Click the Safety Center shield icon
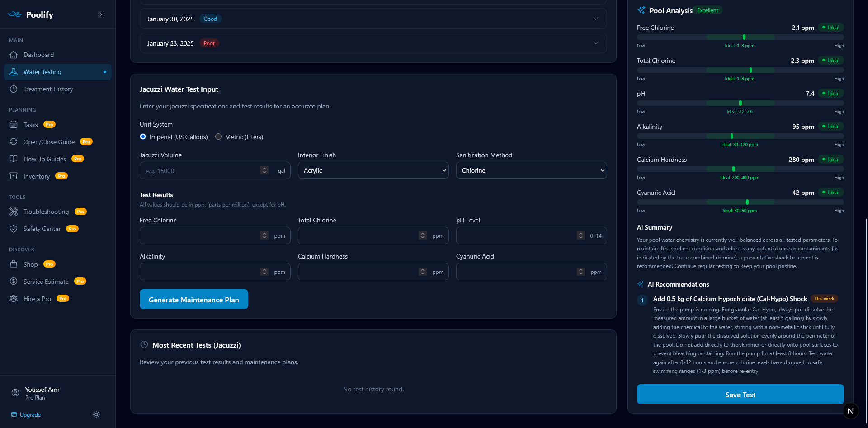 (x=14, y=229)
